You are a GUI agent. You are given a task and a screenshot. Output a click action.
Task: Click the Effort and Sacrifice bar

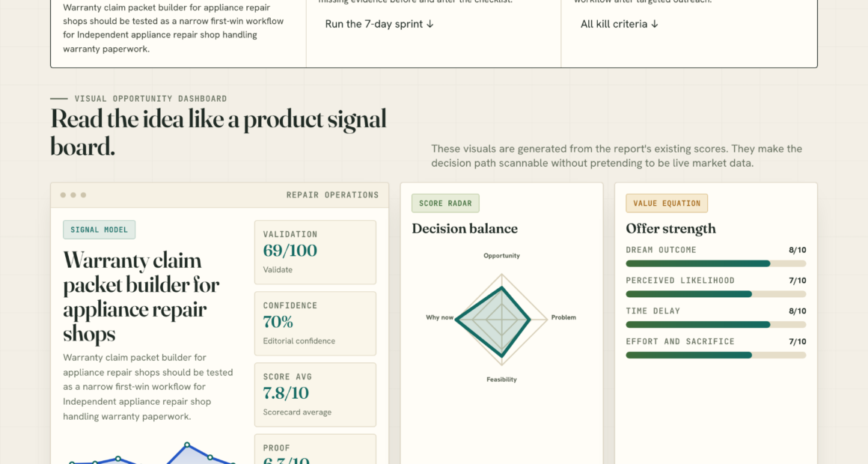(716, 355)
